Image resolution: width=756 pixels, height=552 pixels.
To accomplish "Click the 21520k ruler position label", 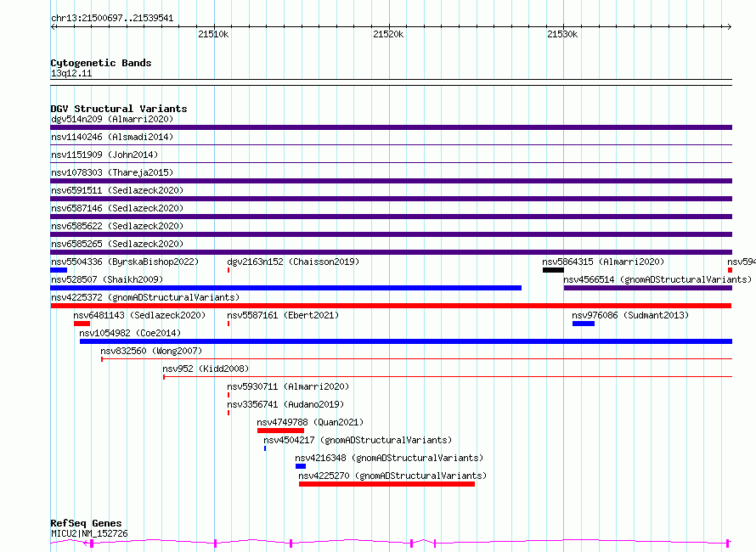I will (x=388, y=34).
